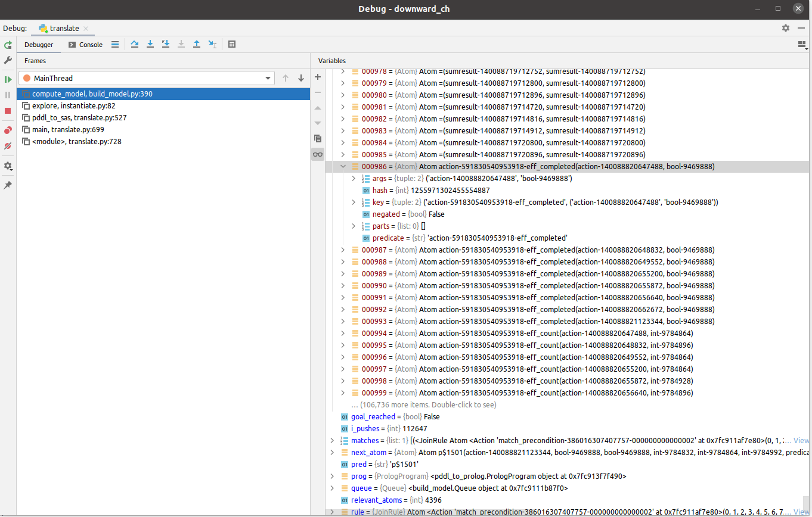Viewport: 812px width, 517px height.
Task: Collapse variable 000986 node
Action: [x=343, y=167]
